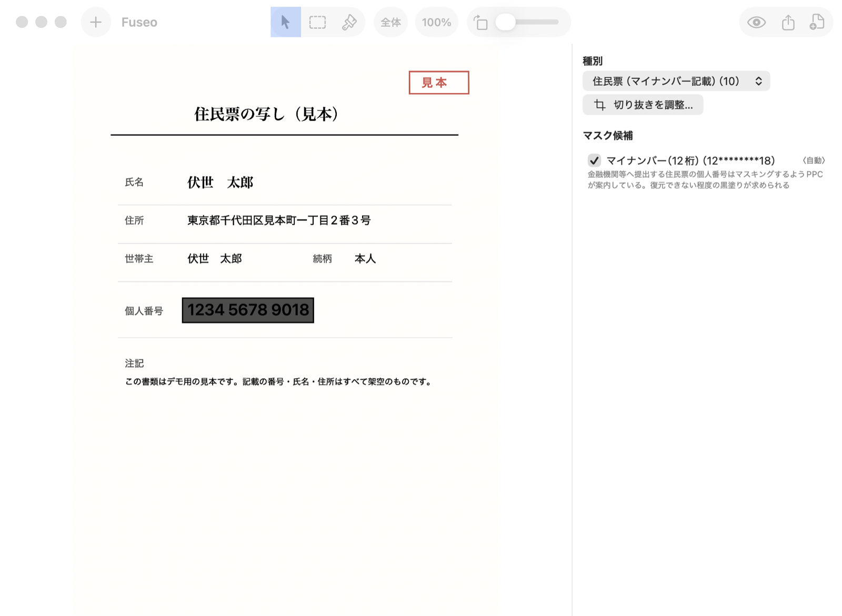Click the address 東京都千代田区見本町一丁目2番3号
Screen dimensions: 842x616
pos(279,220)
